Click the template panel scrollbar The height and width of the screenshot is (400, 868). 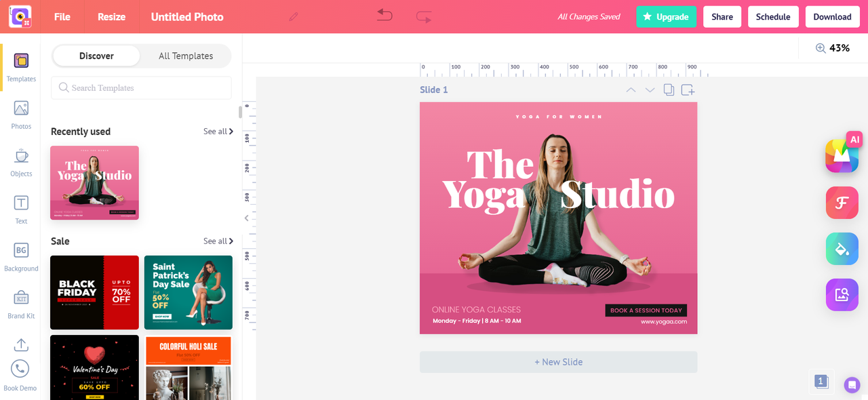point(240,112)
